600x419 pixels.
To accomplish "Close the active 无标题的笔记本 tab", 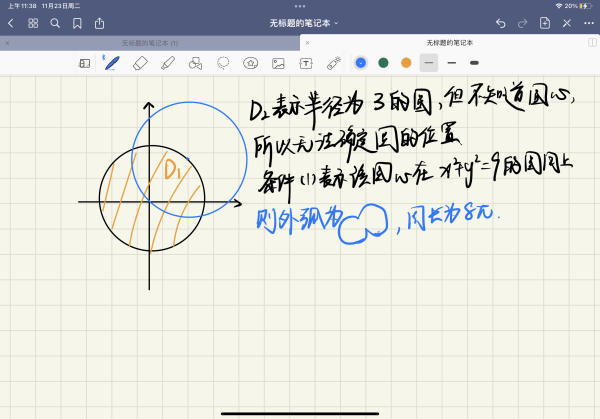I will 305,43.
